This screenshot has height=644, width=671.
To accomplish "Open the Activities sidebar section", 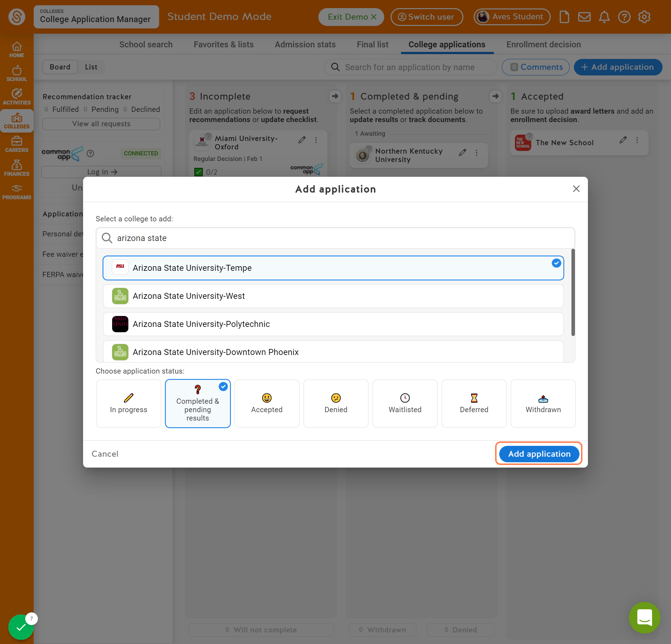I will tap(16, 97).
